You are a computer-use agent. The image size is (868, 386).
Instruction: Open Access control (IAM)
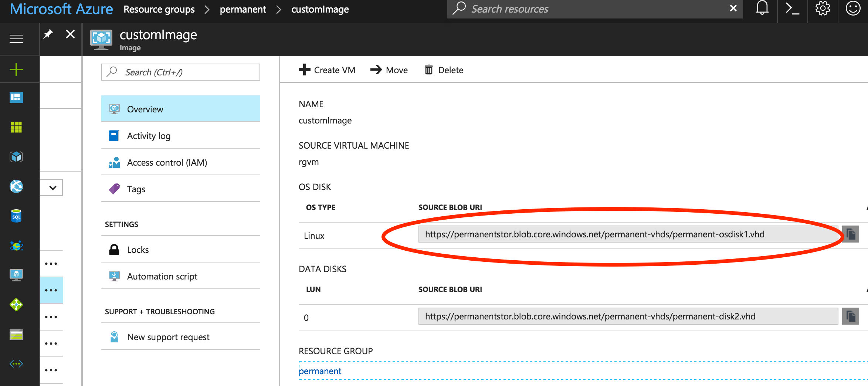tap(181, 162)
